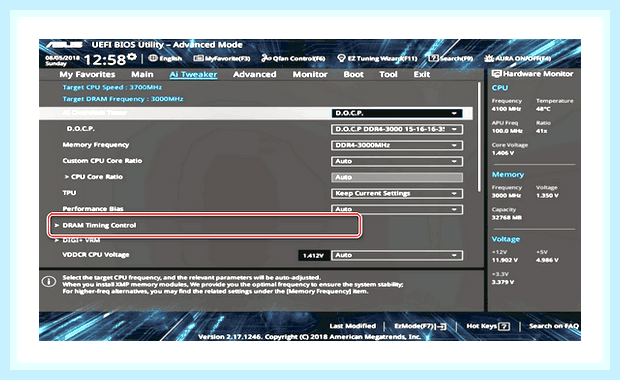Click the 11.902 V +12V reading

[x=505, y=260]
